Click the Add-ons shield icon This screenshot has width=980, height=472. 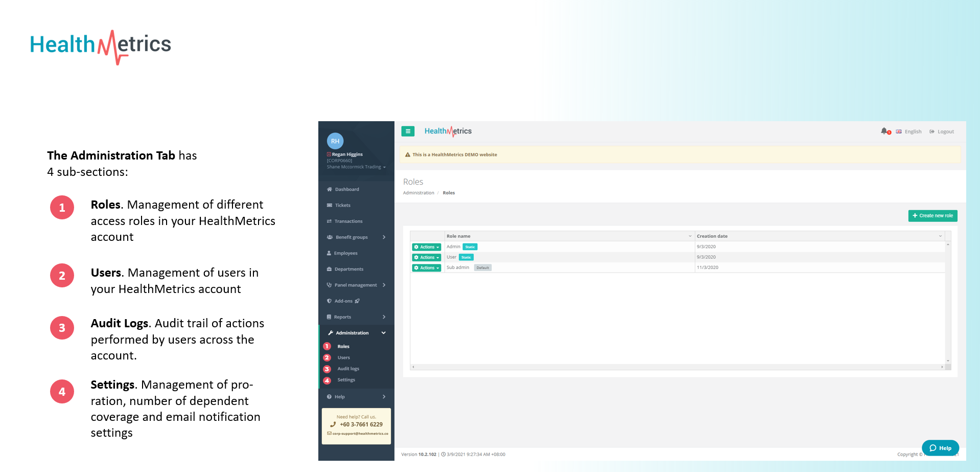[329, 301]
